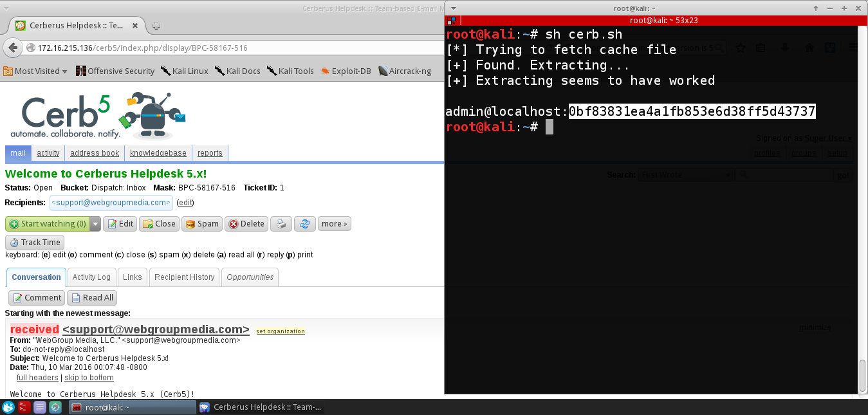This screenshot has width=868, height=415.
Task: Launch terminal from red taskbar launcher icon
Action: 24,407
